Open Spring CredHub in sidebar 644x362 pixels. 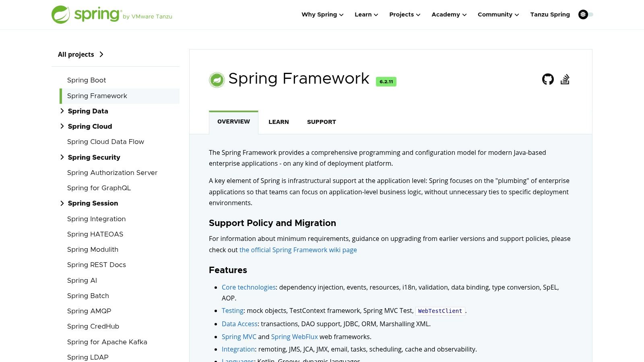93,326
